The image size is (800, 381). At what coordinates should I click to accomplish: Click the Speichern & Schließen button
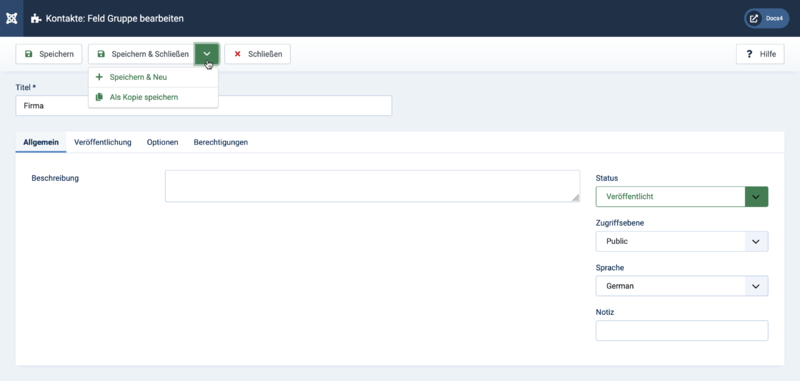(x=141, y=54)
